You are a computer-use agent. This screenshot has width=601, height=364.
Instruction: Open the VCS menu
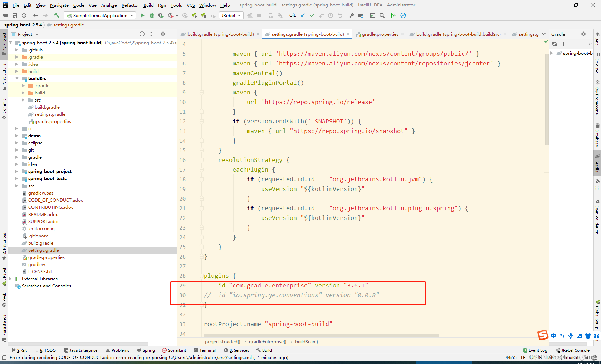(191, 5)
